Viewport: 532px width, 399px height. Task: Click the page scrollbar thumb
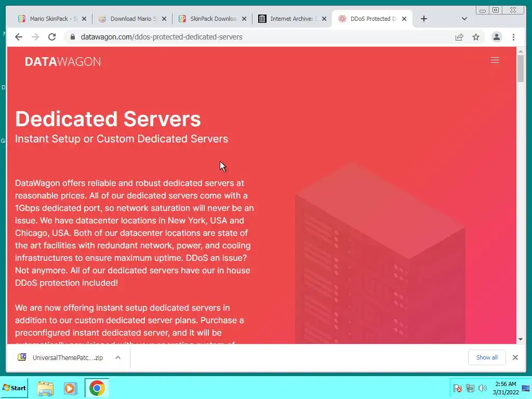(x=521, y=69)
